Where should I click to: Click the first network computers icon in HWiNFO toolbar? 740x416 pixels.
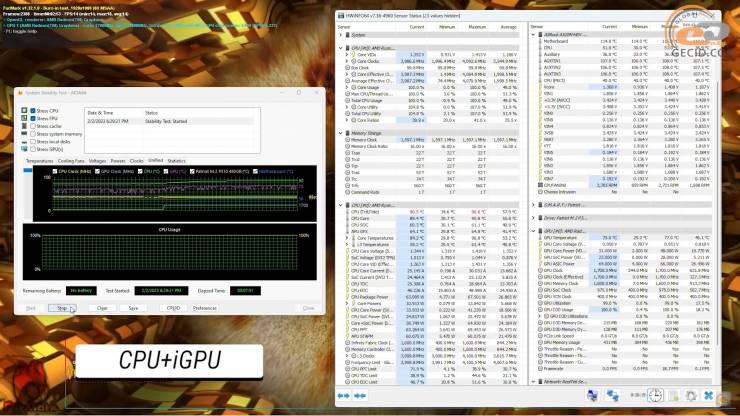pos(593,395)
